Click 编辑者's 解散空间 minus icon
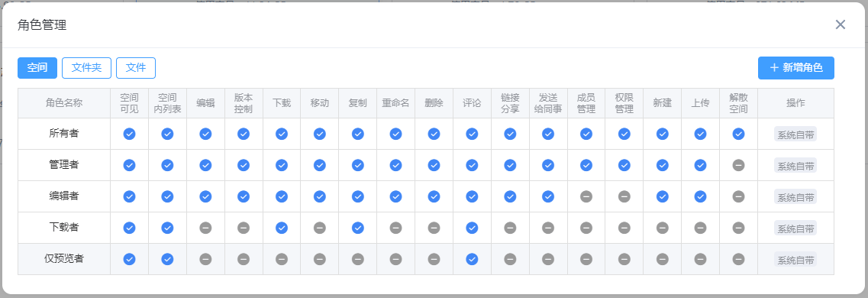This screenshot has width=868, height=298. [738, 196]
